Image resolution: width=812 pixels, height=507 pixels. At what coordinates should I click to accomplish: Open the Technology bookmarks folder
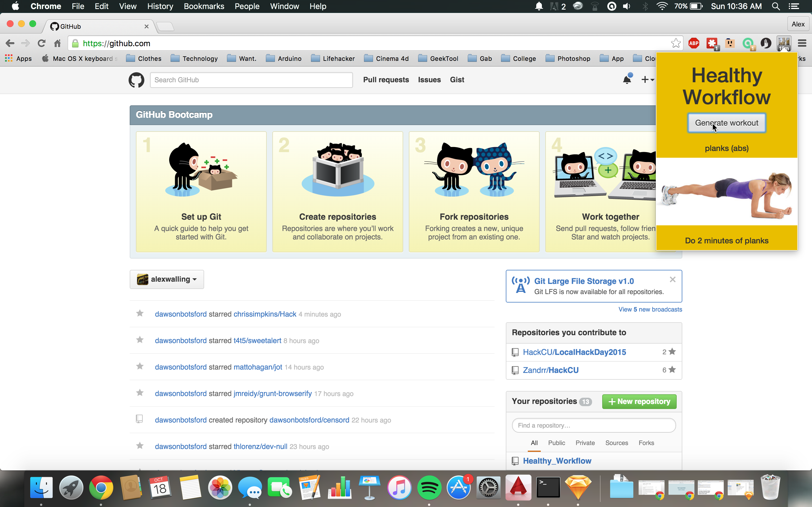click(194, 59)
